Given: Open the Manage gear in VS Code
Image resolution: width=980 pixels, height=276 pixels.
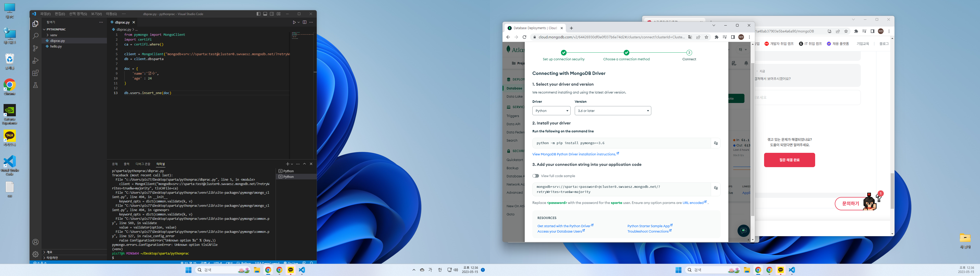Looking at the screenshot, I should click(35, 254).
